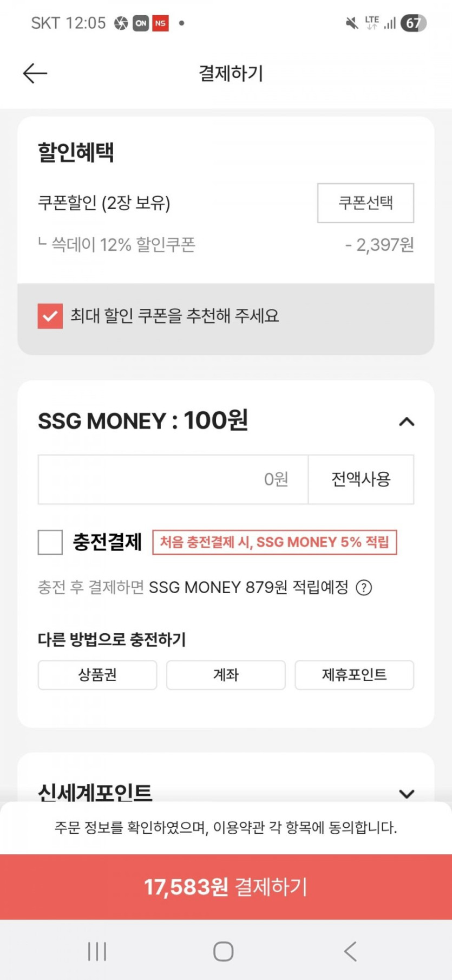Tap the ON app notification icon

(141, 23)
